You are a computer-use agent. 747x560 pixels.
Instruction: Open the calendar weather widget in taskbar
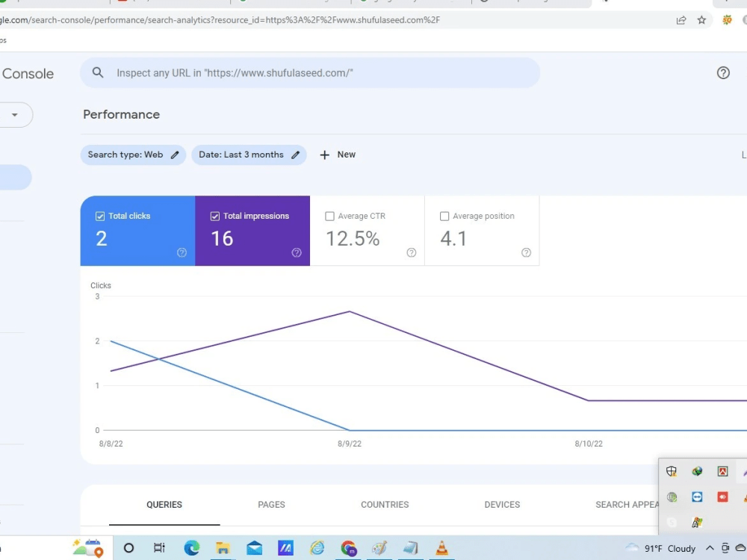coord(88,548)
